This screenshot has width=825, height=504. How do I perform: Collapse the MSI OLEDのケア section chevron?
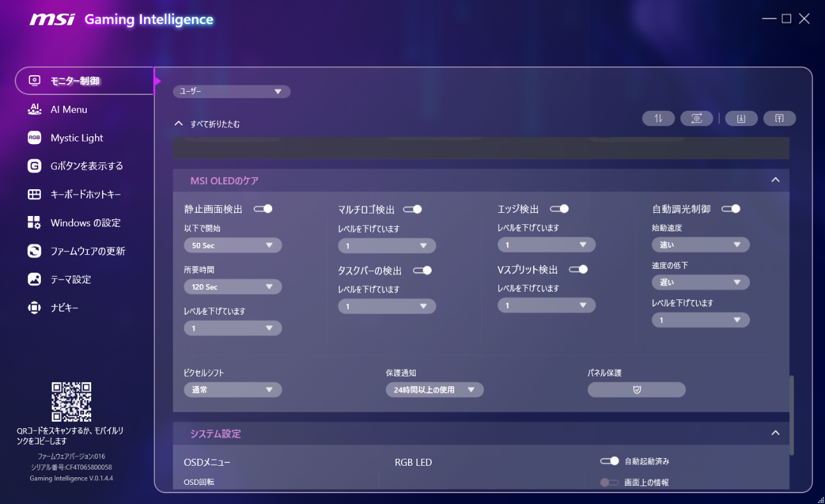click(775, 180)
